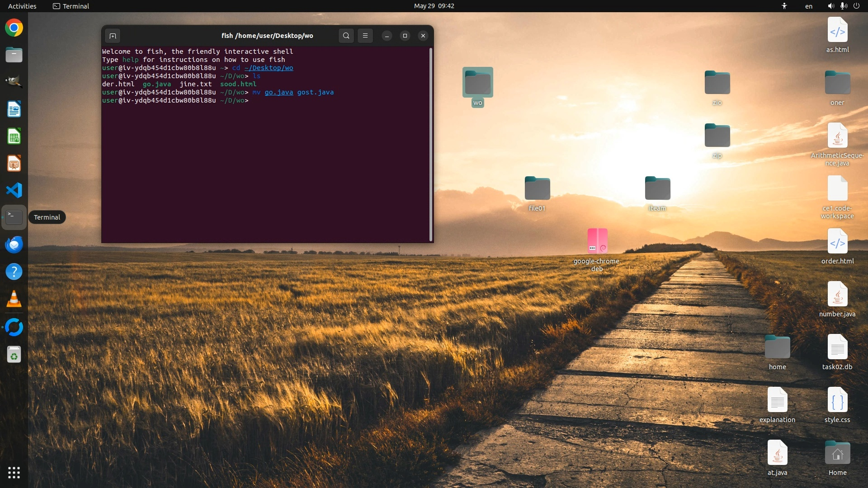Image resolution: width=868 pixels, height=488 pixels.
Task: Open the accessibility menu in top bar
Action: [784, 6]
